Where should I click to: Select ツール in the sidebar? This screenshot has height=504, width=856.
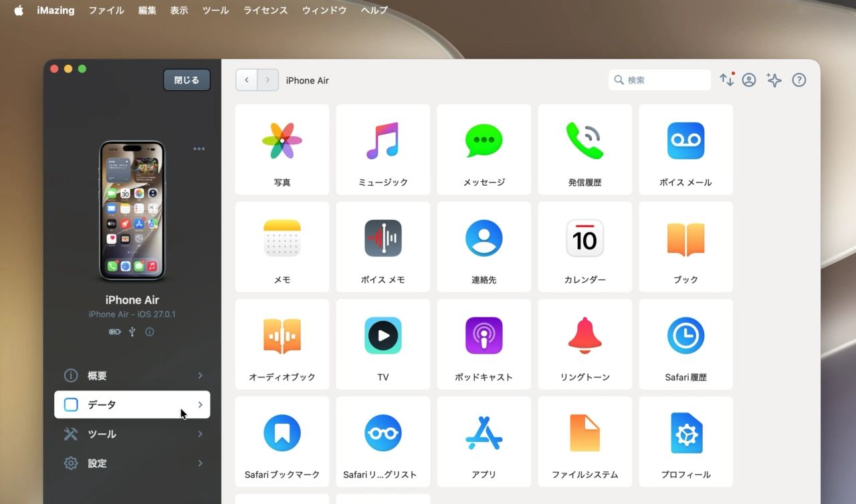pos(132,434)
